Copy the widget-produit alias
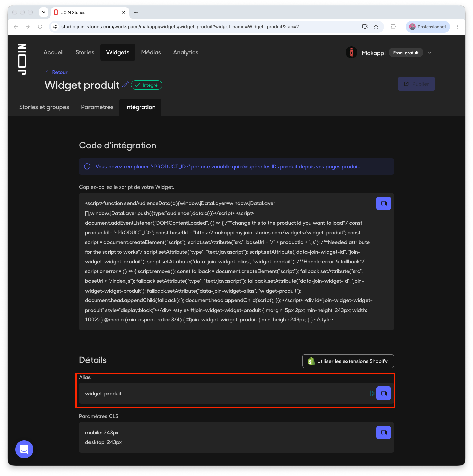The height and width of the screenshot is (476, 473). point(383,393)
